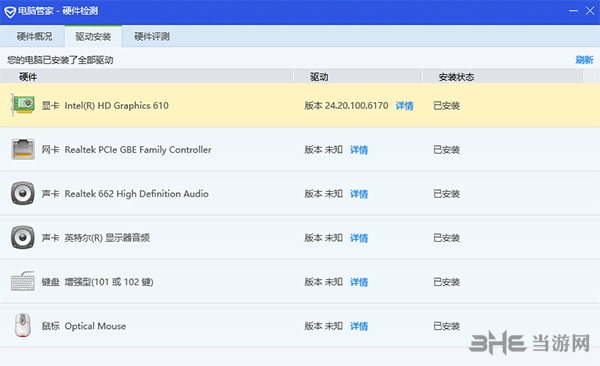The width and height of the screenshot is (600, 366).
Task: Click 已安装 status for Optical Mouse
Action: coord(447,326)
